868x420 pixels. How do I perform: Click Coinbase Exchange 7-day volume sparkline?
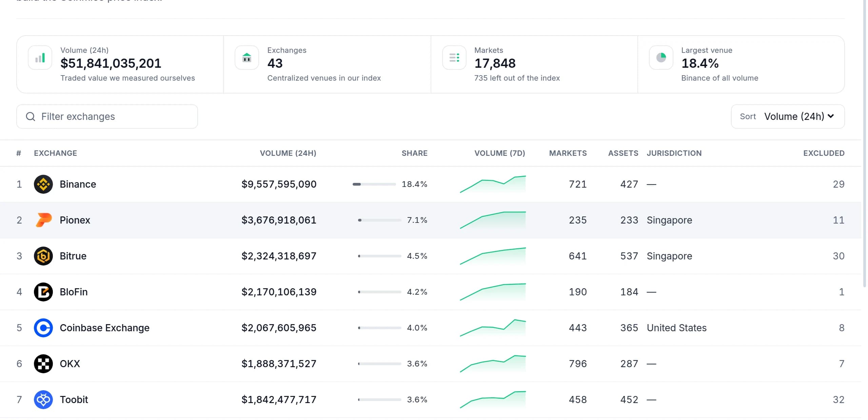tap(493, 328)
